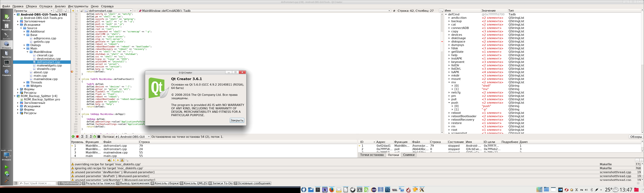Open the Отладка menu
Image resolution: width=644 pixels, height=193 pixels.
click(x=46, y=6)
